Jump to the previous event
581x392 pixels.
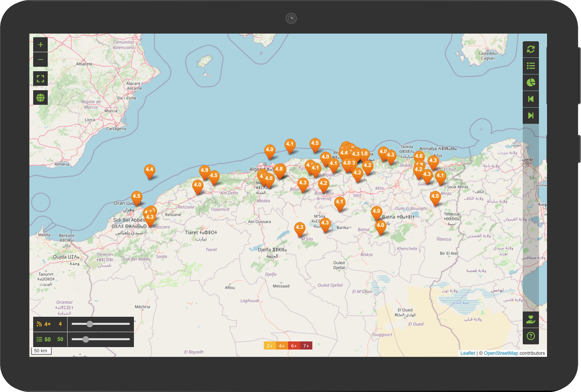coord(531,99)
